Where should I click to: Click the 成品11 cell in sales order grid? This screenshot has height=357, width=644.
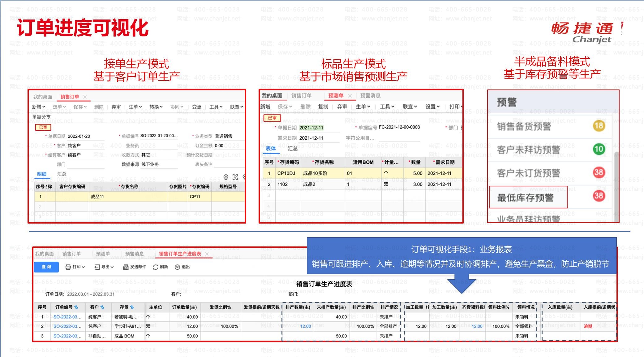tap(128, 197)
